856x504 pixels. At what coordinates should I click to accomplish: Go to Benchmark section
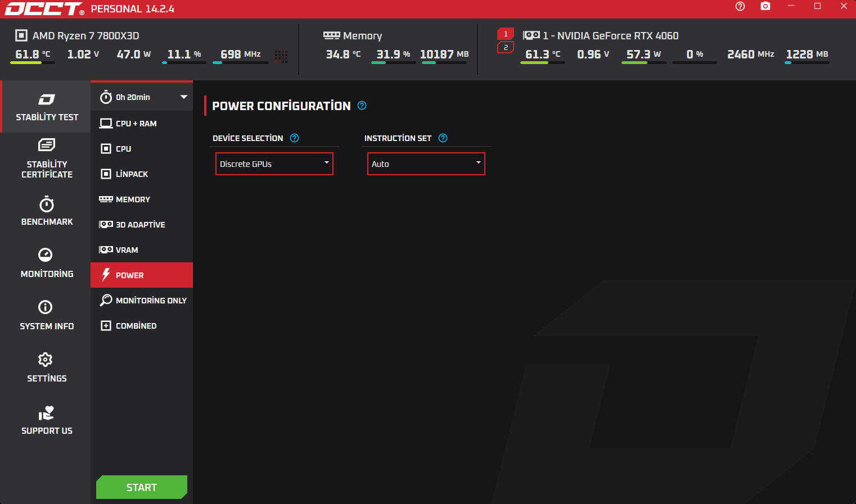[47, 211]
